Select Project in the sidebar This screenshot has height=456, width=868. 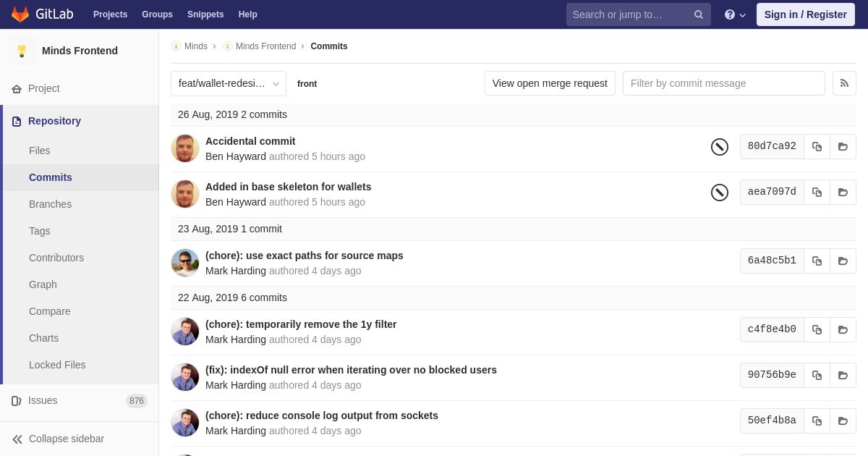[44, 88]
